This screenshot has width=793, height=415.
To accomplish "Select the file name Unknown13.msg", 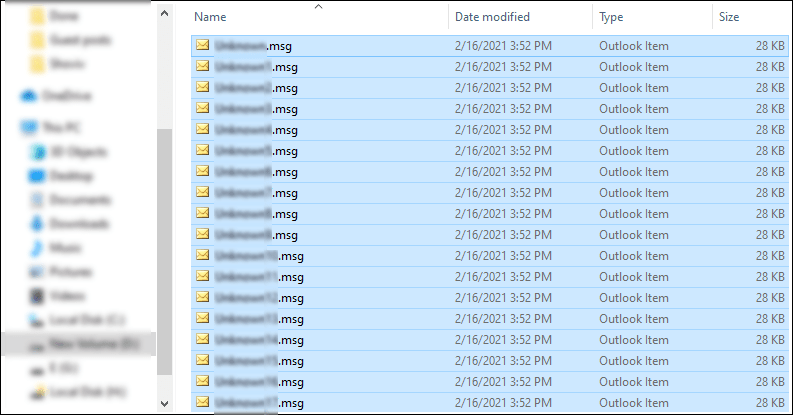I will [259, 319].
